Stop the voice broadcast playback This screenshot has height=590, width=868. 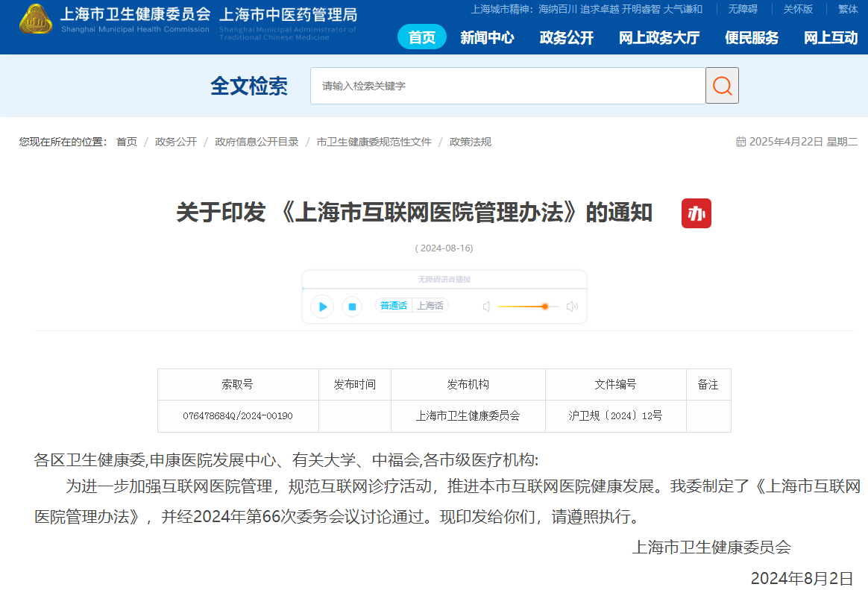pos(352,306)
